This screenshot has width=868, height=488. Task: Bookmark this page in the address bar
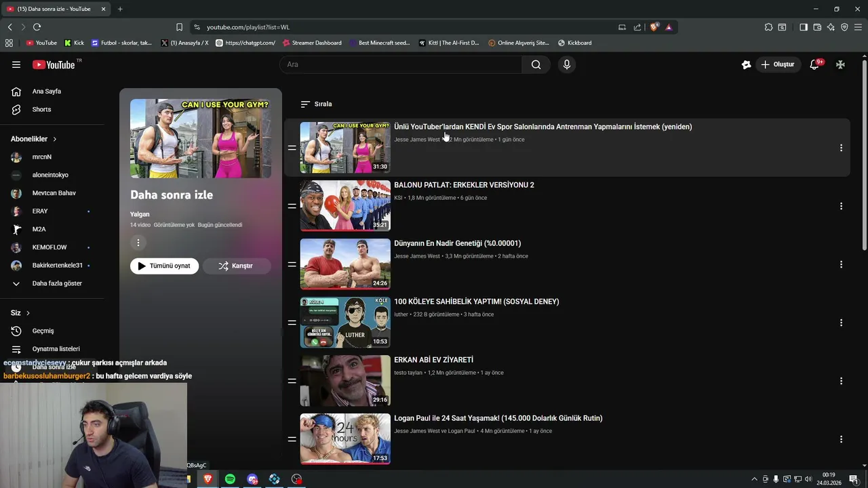pos(179,27)
